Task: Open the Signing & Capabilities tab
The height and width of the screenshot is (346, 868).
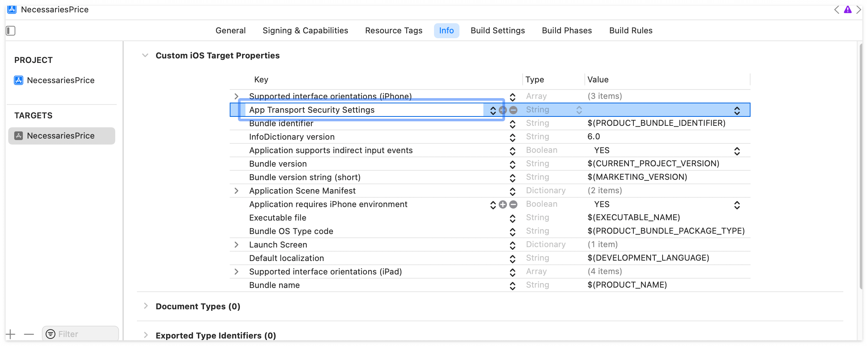Action: click(305, 31)
